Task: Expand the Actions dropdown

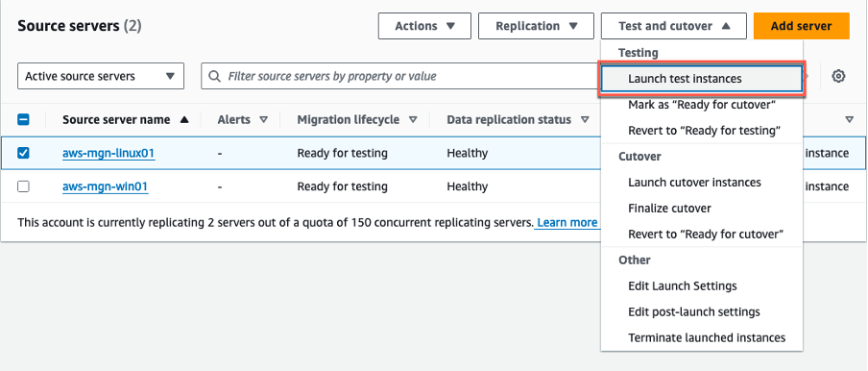Action: coord(424,26)
